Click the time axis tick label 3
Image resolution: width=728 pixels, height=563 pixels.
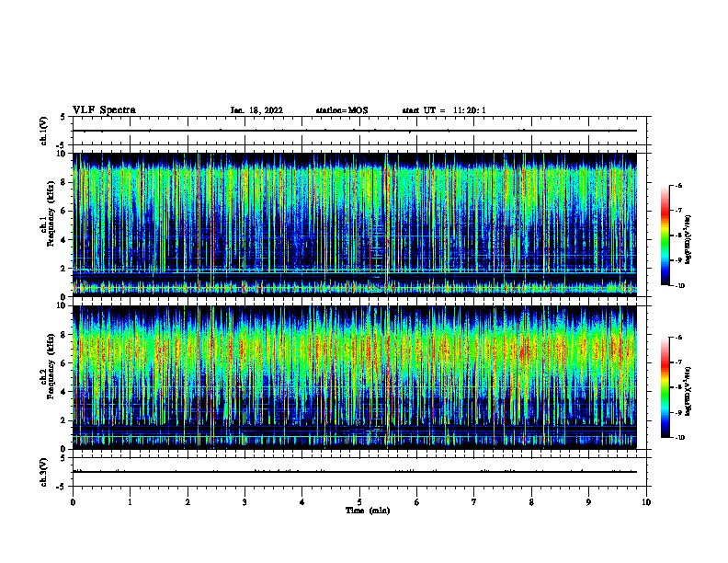245,502
